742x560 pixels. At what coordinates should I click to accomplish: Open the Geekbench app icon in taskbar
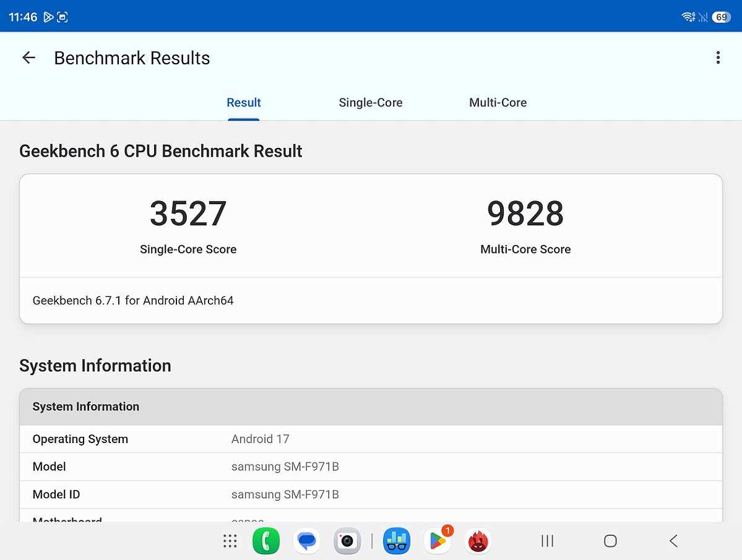pyautogui.click(x=397, y=541)
